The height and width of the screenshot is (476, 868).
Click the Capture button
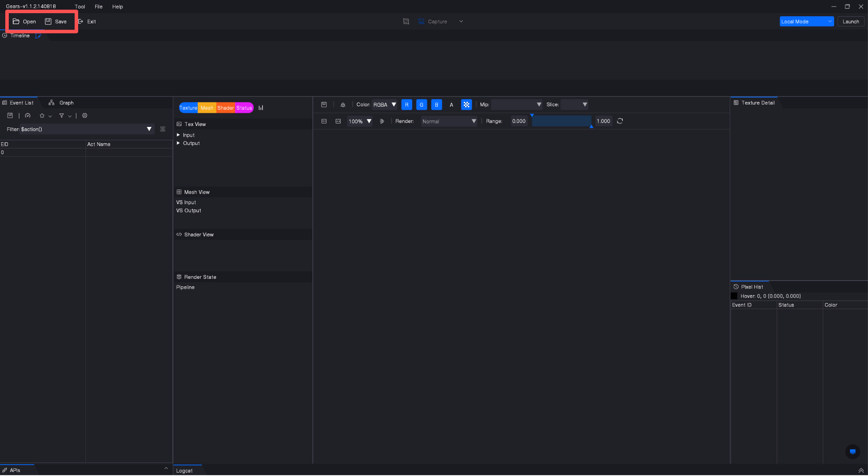tap(433, 22)
